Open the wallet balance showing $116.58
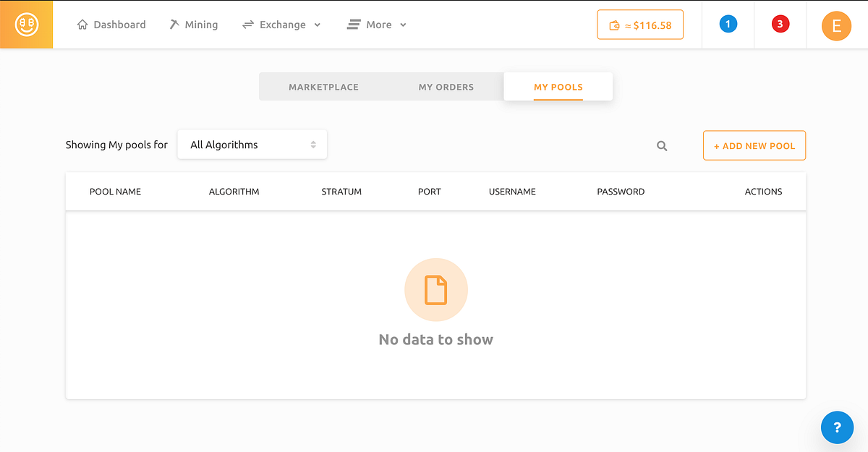 click(639, 24)
